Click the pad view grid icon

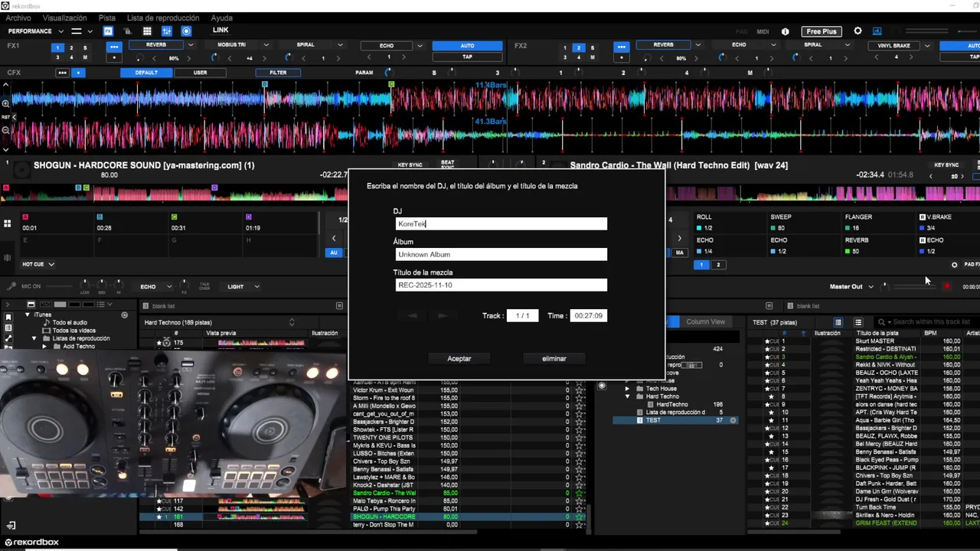[x=7, y=223]
